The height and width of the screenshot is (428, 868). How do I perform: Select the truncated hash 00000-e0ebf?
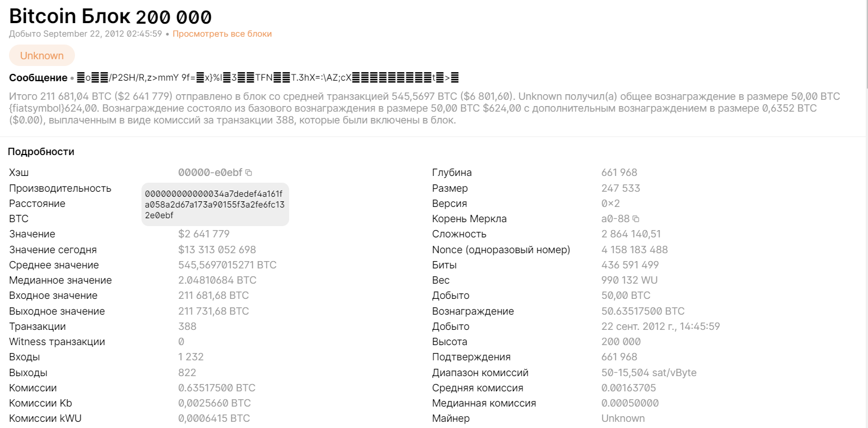[210, 173]
